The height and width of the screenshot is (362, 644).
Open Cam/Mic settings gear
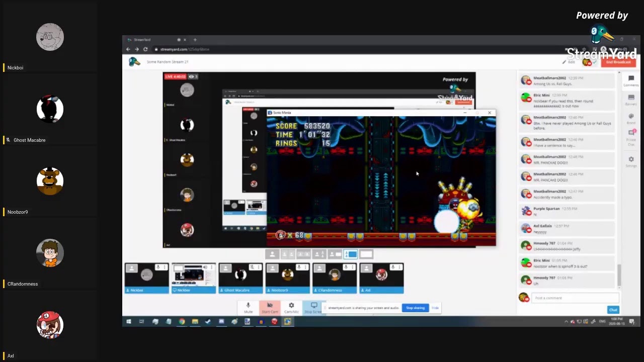(x=291, y=308)
